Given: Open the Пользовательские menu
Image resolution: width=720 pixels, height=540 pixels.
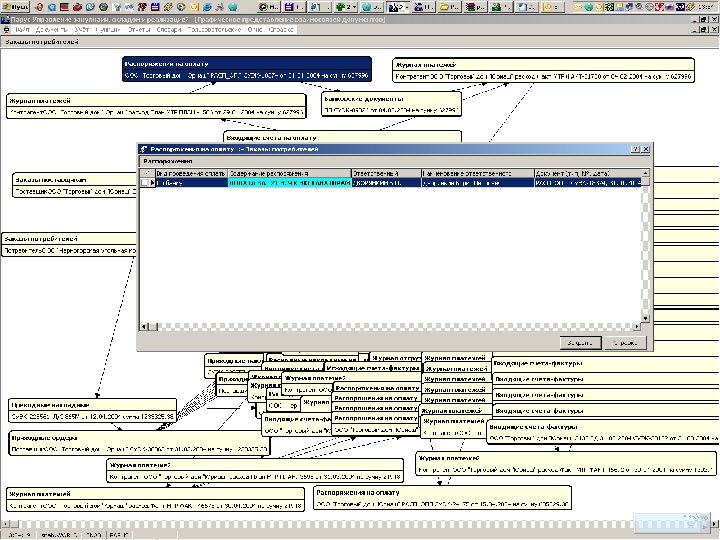Looking at the screenshot, I should (x=214, y=29).
